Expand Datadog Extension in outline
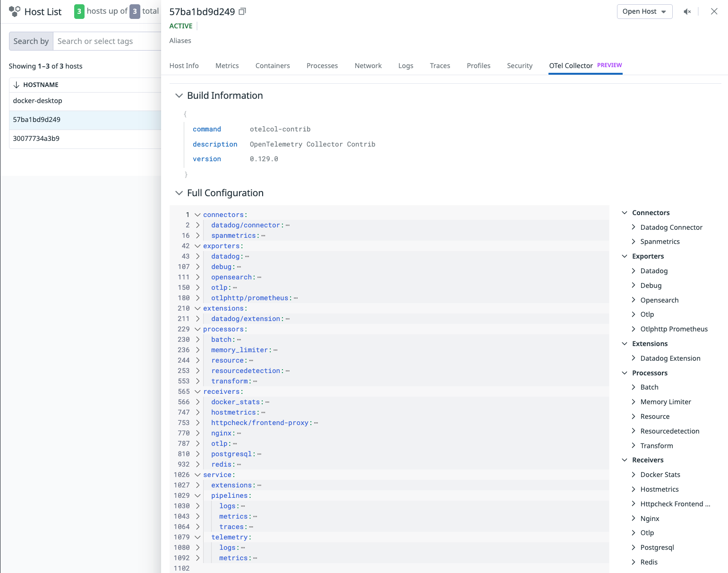Screen dimensions: 728x573 634,358
